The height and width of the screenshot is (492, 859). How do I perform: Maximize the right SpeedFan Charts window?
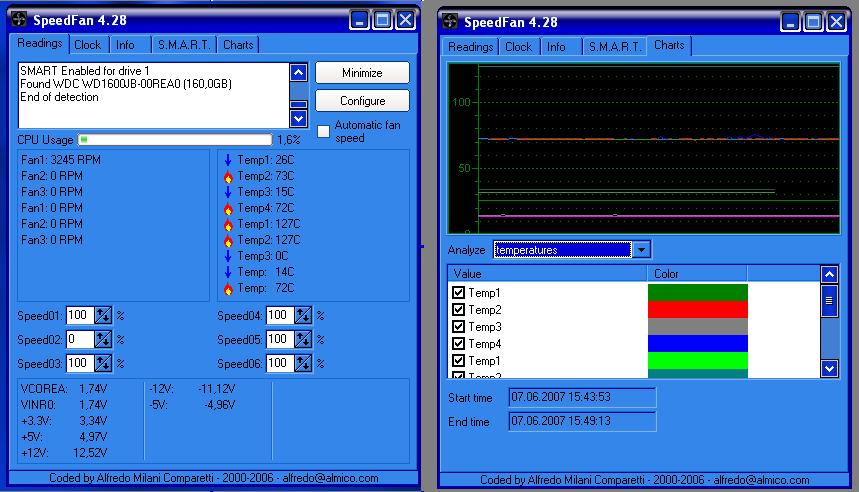pos(814,22)
